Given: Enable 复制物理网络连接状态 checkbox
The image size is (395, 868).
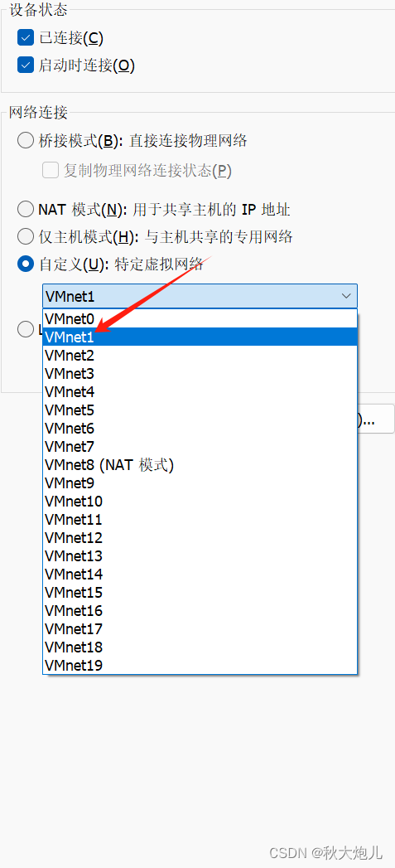Looking at the screenshot, I should pyautogui.click(x=51, y=171).
